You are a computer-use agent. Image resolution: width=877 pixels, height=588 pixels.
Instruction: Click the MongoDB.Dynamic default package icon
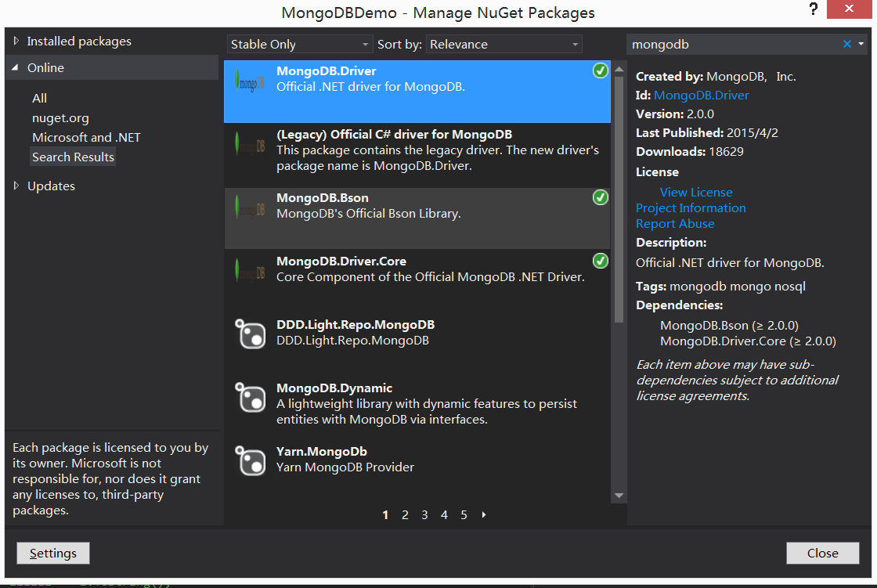(250, 397)
